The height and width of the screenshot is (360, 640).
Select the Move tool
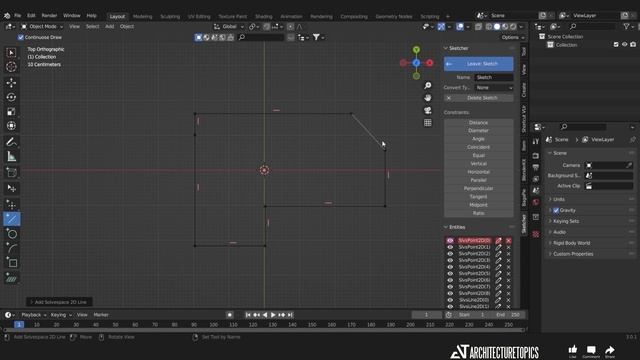coord(11,82)
